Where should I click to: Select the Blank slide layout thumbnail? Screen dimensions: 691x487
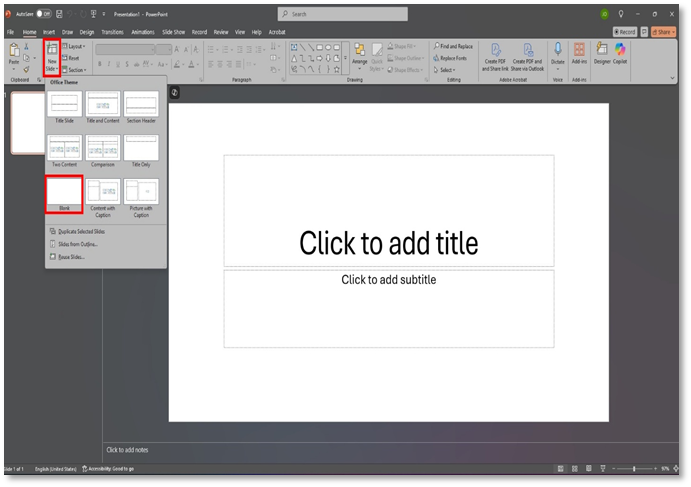64,191
